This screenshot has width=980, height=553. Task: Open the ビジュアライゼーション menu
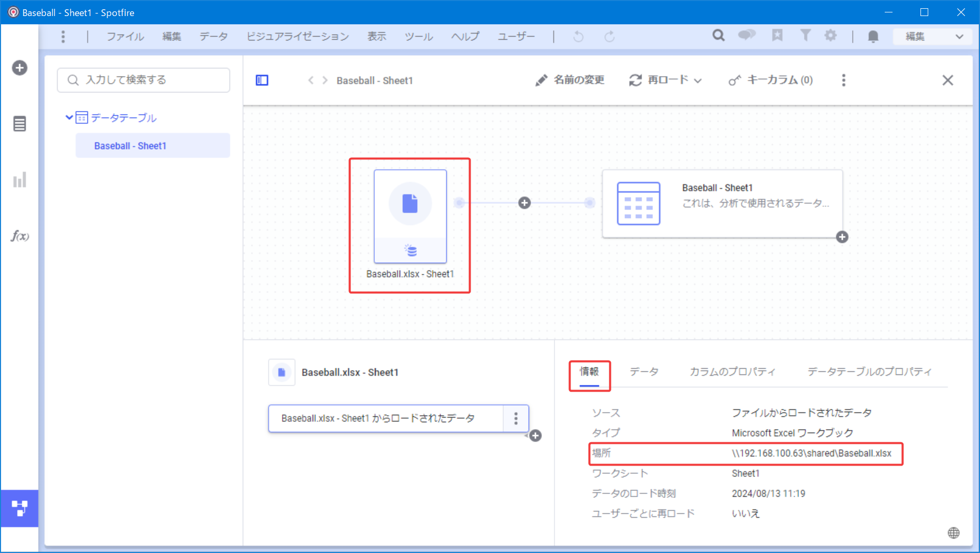click(297, 36)
